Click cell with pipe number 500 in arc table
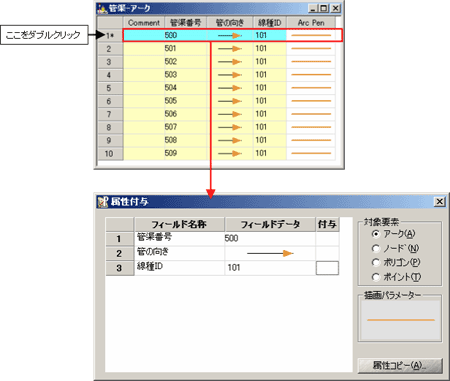 [186, 35]
